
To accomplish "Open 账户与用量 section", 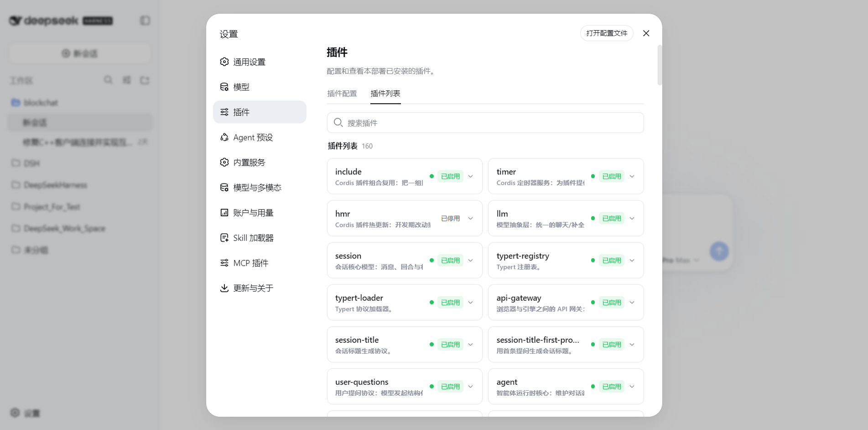I will (x=260, y=213).
